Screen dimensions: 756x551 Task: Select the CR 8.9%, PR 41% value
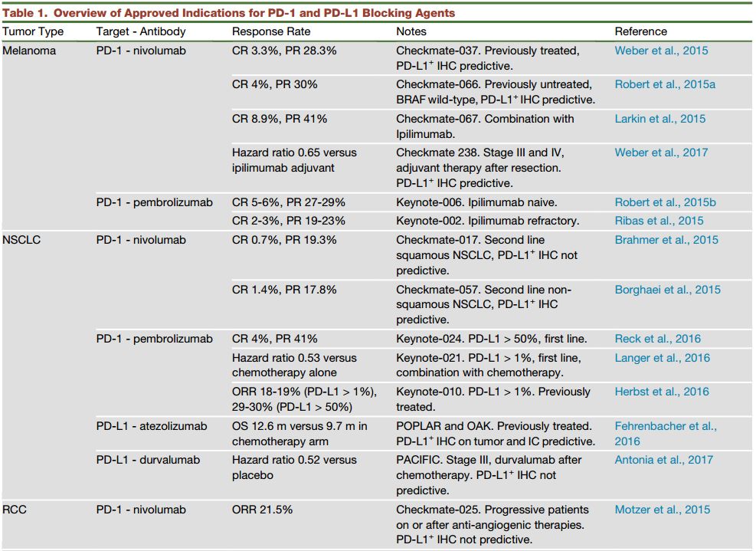coord(279,119)
